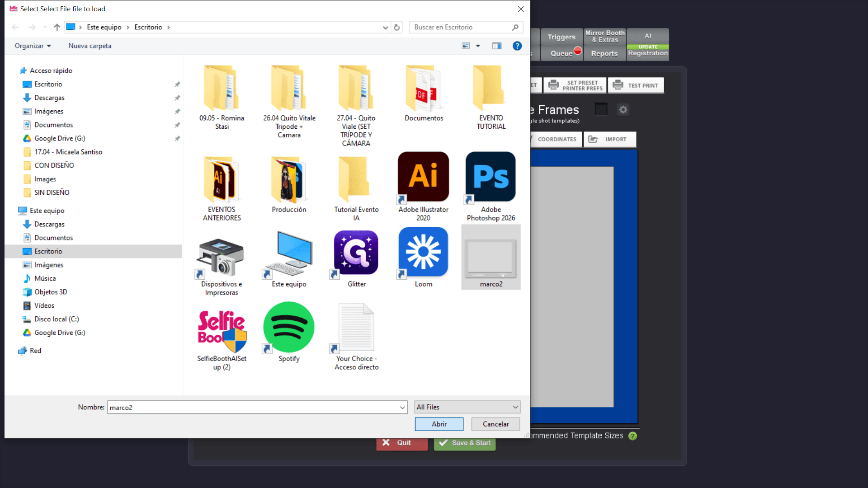The height and width of the screenshot is (488, 868).
Task: Click the help question mark icon
Action: [x=517, y=46]
